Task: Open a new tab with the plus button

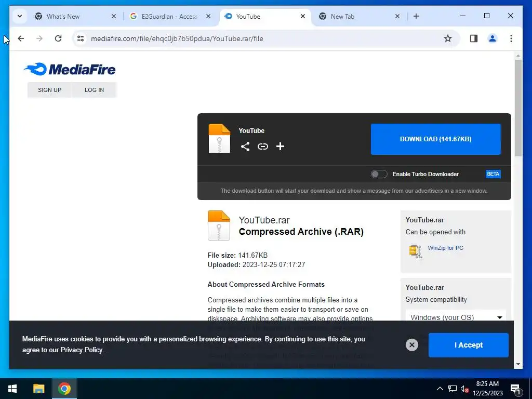Action: click(416, 16)
